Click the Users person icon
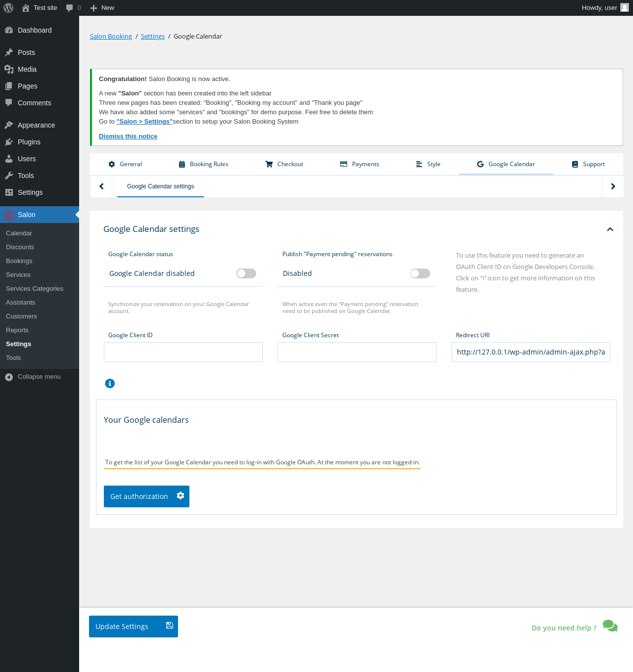The height and width of the screenshot is (672, 633). point(9,159)
